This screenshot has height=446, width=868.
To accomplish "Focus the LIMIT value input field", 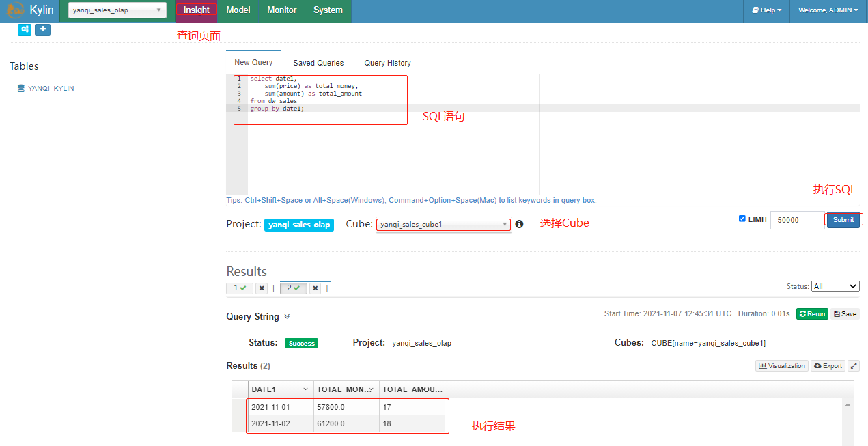I will tap(797, 220).
